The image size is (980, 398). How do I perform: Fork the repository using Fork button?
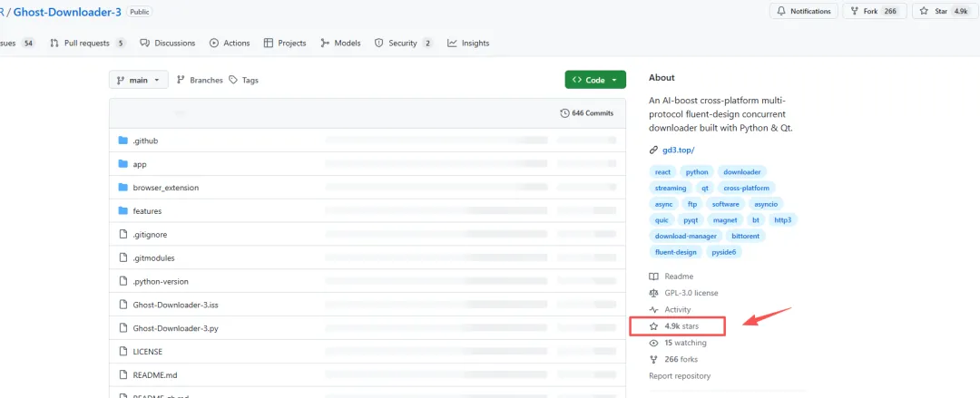point(875,11)
